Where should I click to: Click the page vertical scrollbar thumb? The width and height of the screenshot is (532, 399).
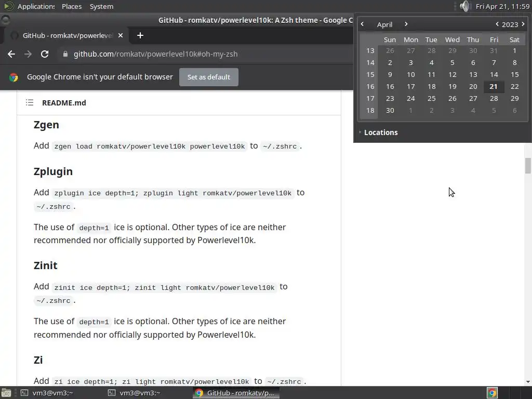click(x=528, y=166)
